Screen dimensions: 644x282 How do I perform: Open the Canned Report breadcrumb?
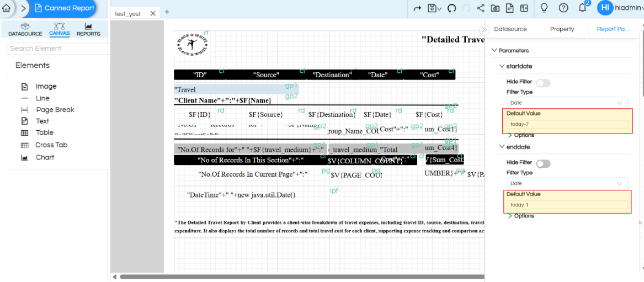65,8
